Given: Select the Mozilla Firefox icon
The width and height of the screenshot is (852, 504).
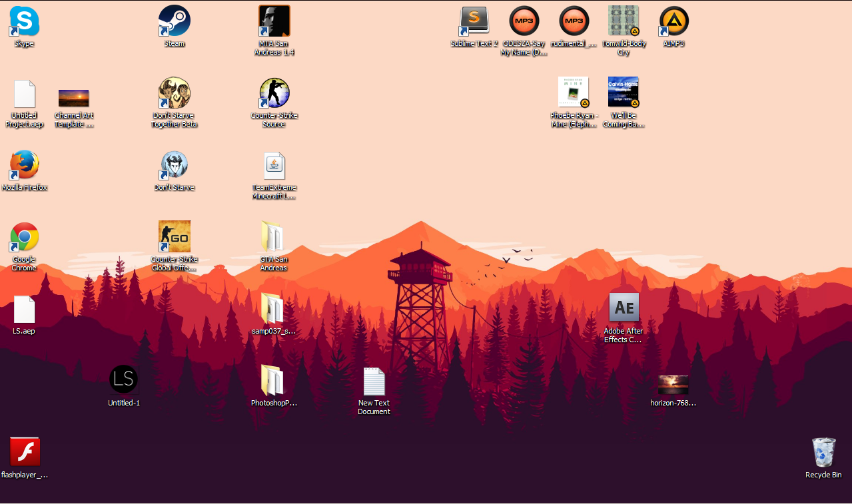Looking at the screenshot, I should tap(25, 165).
